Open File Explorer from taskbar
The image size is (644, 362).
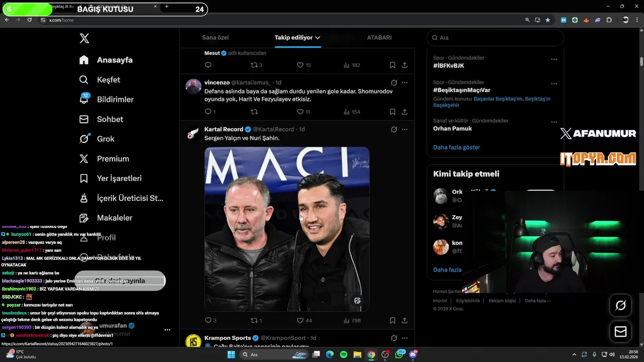coord(357,354)
